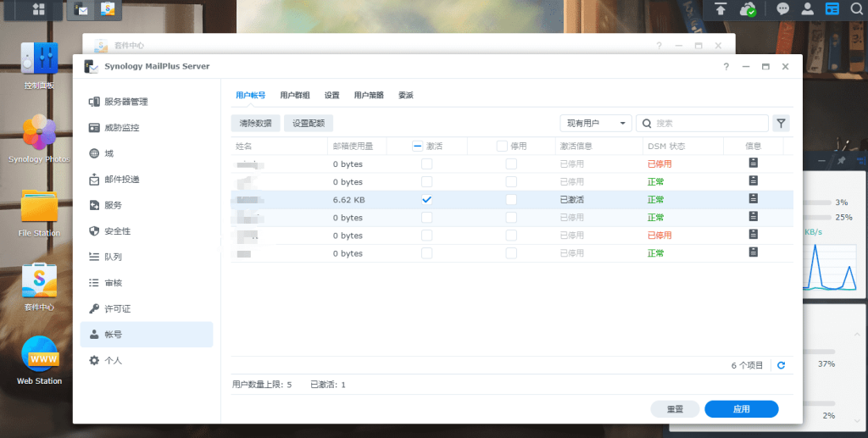Toggle the 停用 header checkbox
The image size is (868, 438).
tap(502, 146)
